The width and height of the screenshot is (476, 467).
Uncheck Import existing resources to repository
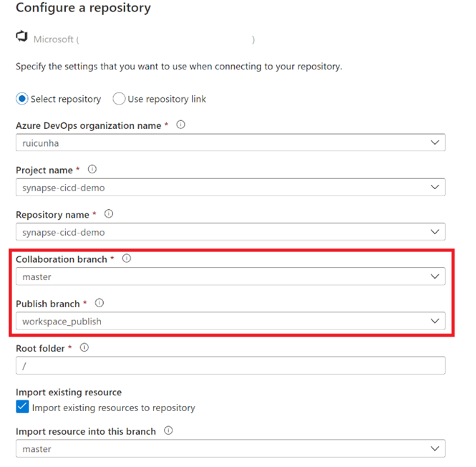pos(22,407)
